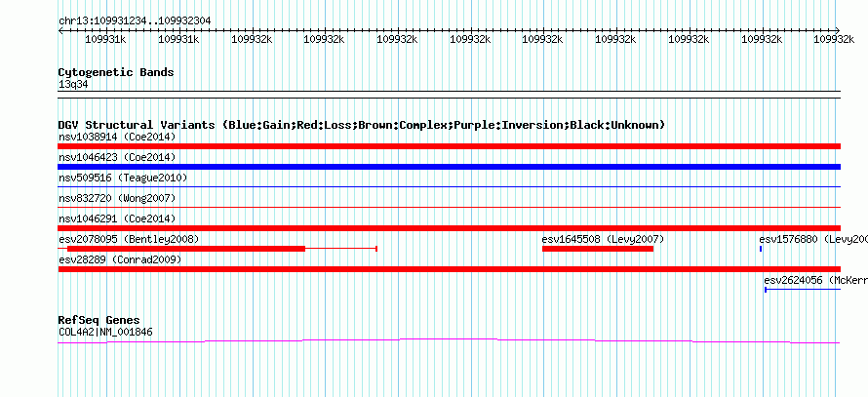
Task: Click the esv1645508 (Levy2007) label
Action: pyautogui.click(x=603, y=239)
